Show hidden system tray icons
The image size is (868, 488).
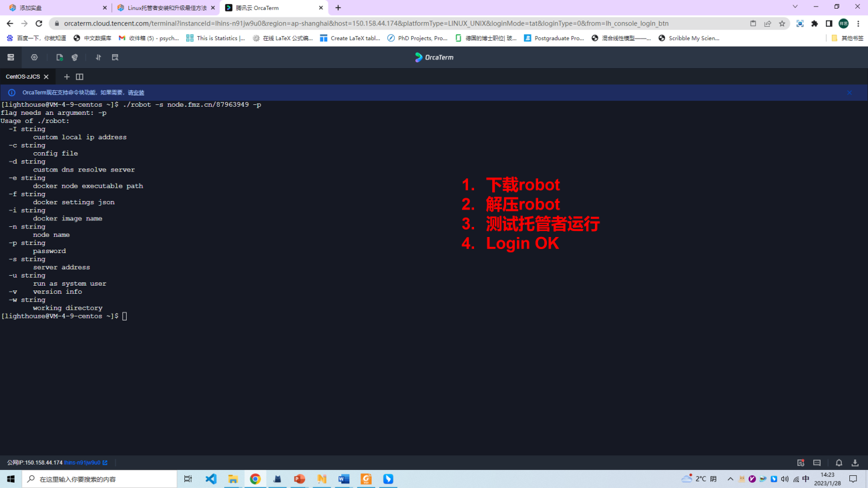730,479
